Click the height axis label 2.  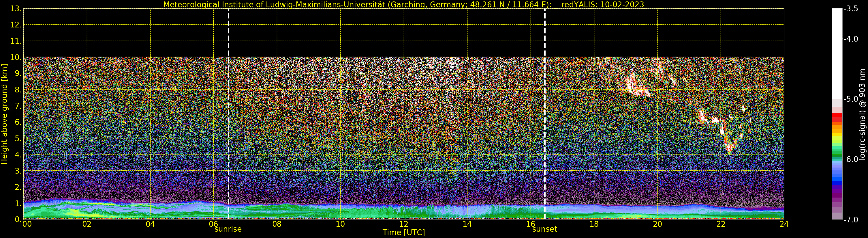click(18, 187)
